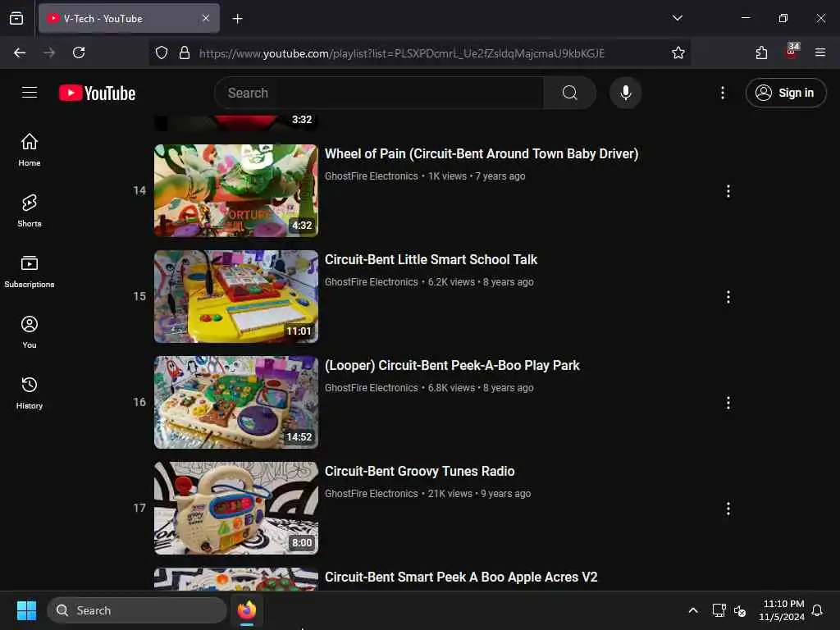The image size is (840, 630).
Task: Open the Firefox application menu
Action: coord(819,52)
